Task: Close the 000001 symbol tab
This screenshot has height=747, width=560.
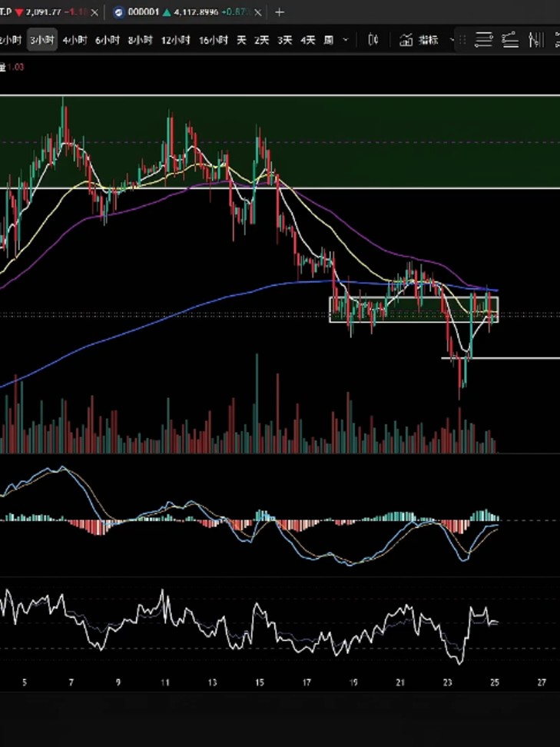Action: 257,13
